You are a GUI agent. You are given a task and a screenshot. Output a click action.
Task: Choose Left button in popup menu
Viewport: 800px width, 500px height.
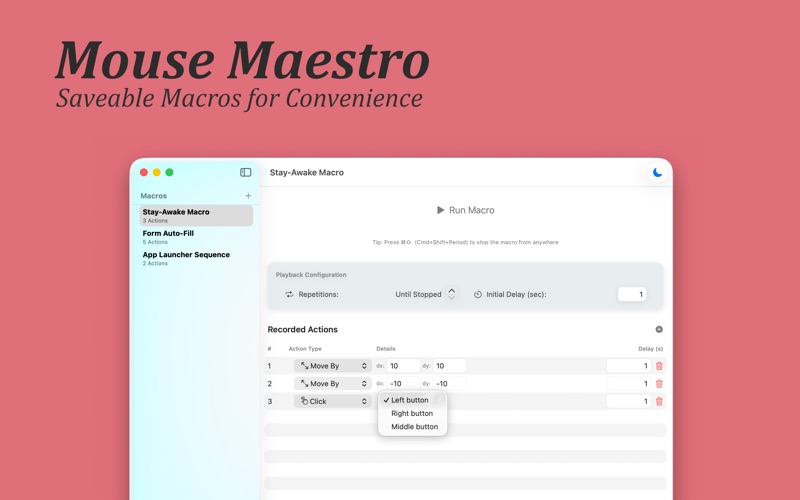pyautogui.click(x=412, y=400)
